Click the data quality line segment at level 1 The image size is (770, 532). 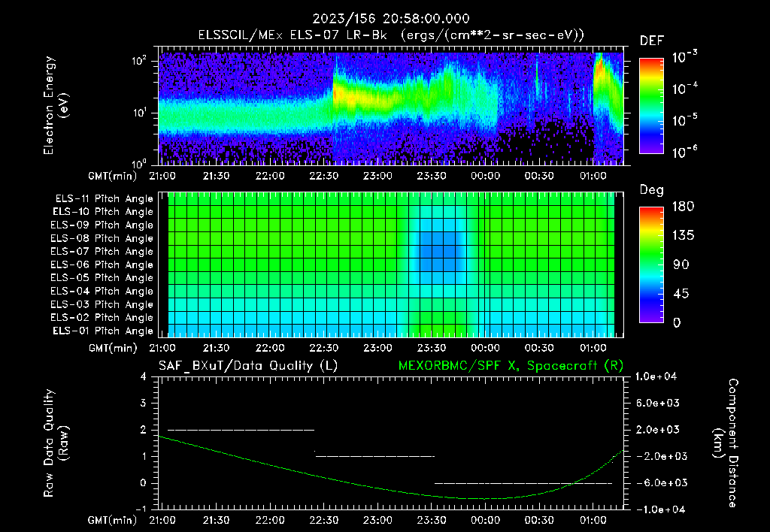pos(374,456)
